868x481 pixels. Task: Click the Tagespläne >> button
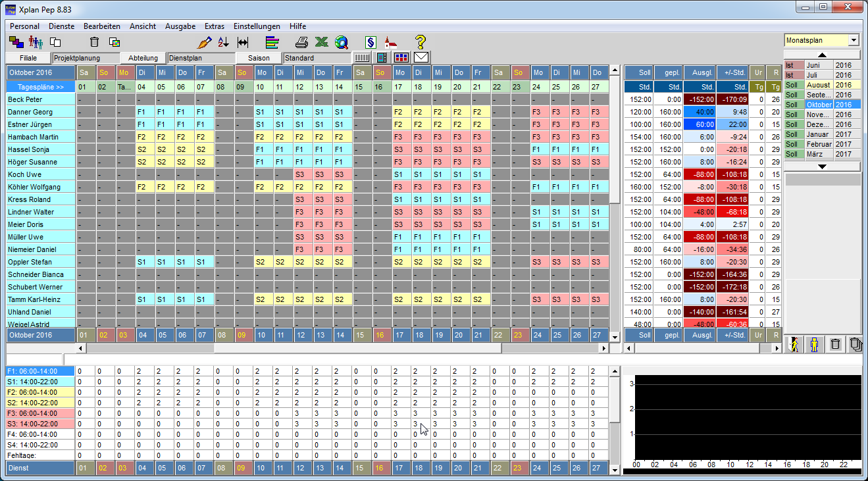point(41,87)
